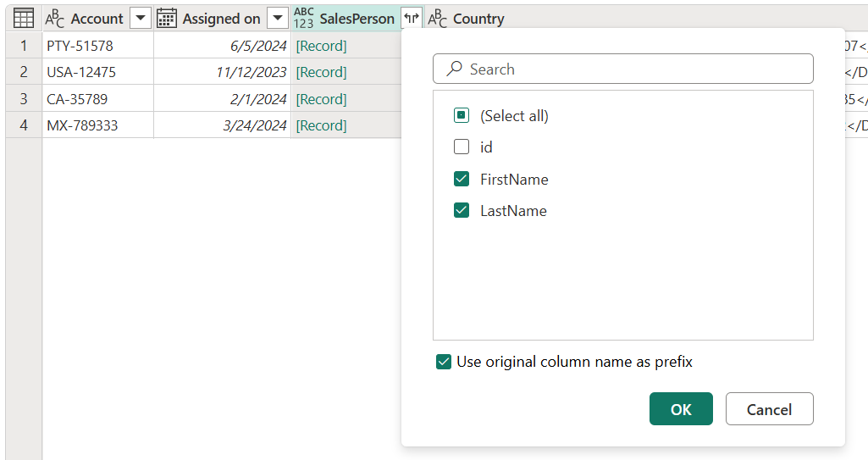Click the text type icon of the Country column

click(x=437, y=19)
